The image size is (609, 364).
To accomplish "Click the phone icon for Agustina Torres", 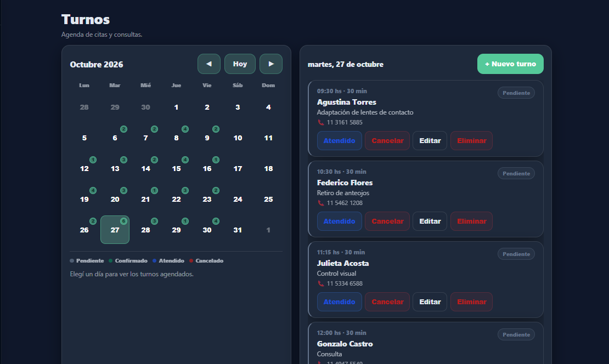I will tap(321, 122).
